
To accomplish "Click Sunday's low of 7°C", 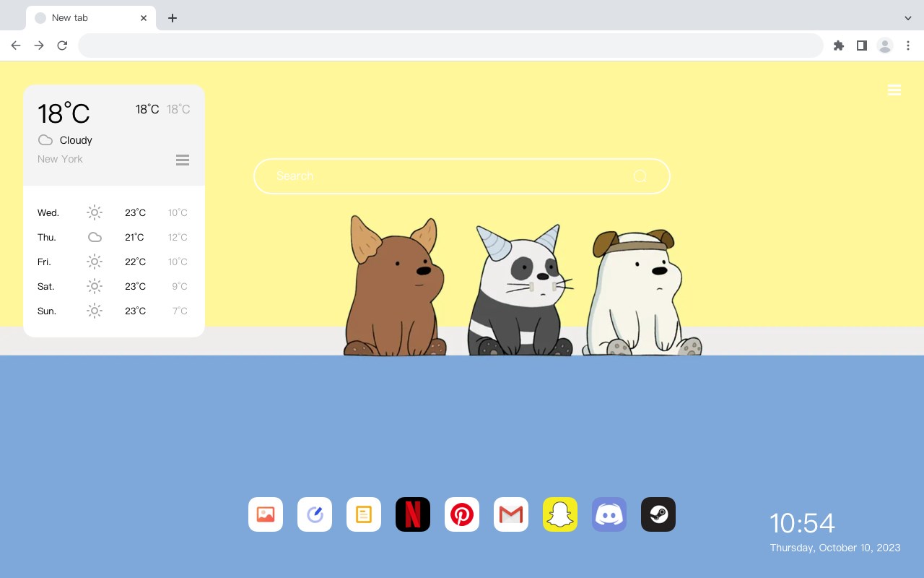I will [x=180, y=311].
